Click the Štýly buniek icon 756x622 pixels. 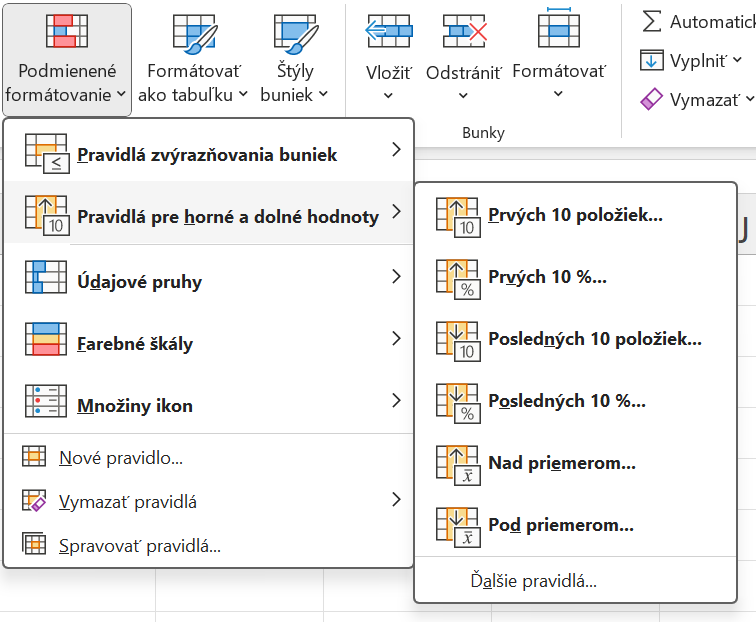tap(295, 34)
